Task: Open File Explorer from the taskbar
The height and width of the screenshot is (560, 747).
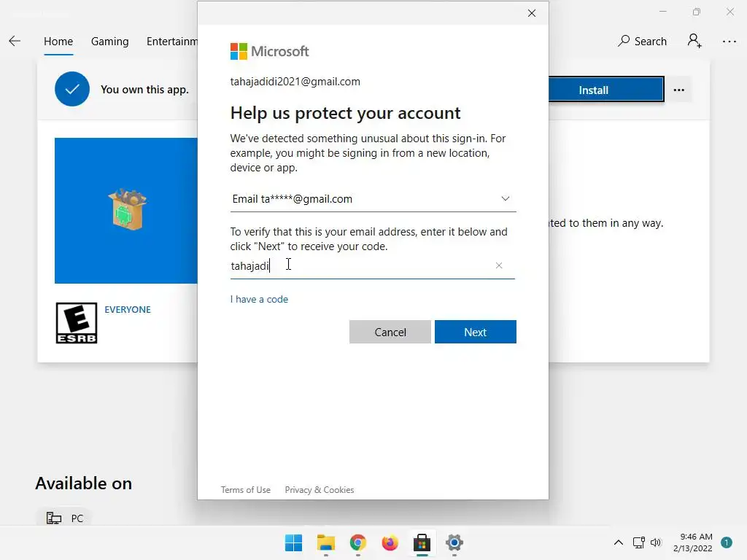Action: point(326,542)
